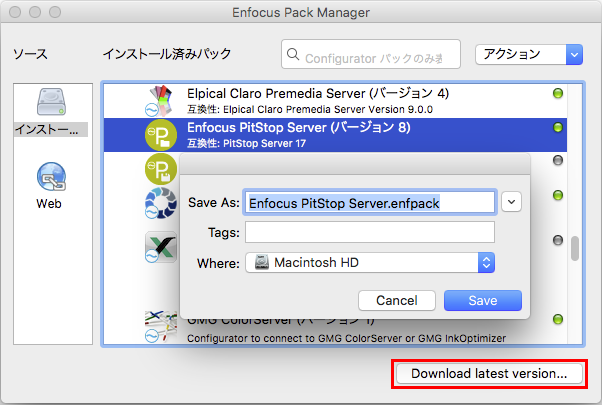Click the pack list vertical scrollbar thumb
602x405 pixels.
[574, 248]
